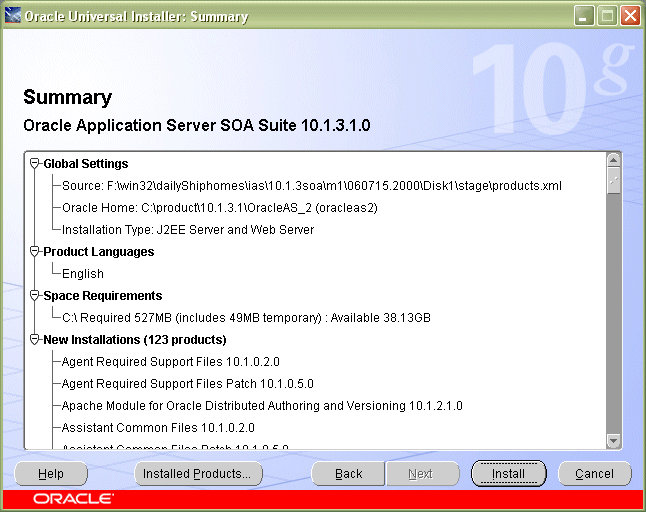
Task: Select the English language row
Action: (x=83, y=274)
